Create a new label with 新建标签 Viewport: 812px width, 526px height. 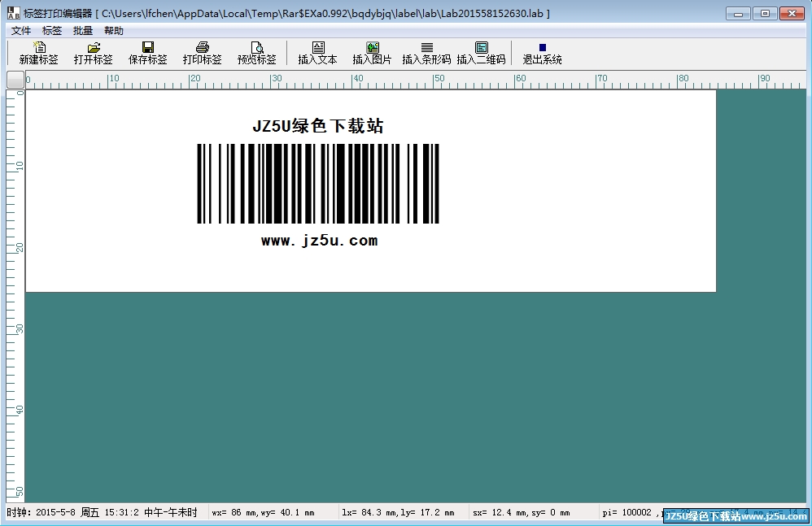[39, 54]
